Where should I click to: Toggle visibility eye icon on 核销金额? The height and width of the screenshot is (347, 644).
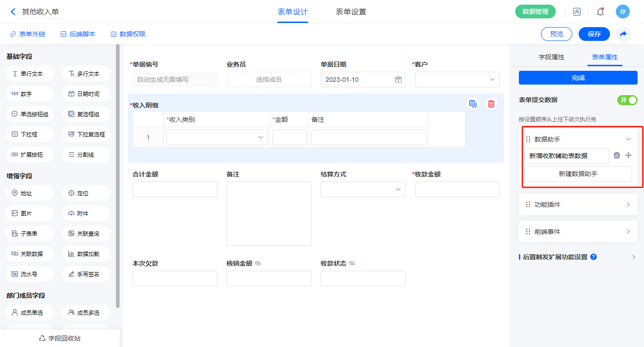tap(258, 263)
